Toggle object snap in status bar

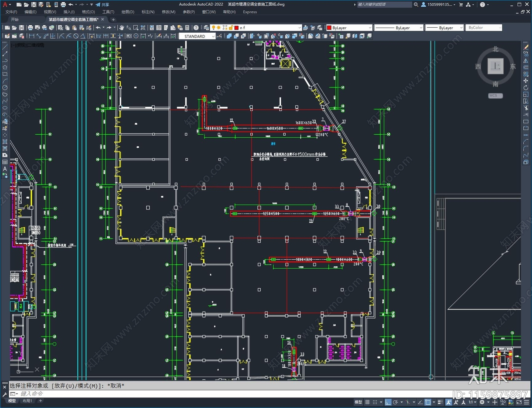click(428, 402)
